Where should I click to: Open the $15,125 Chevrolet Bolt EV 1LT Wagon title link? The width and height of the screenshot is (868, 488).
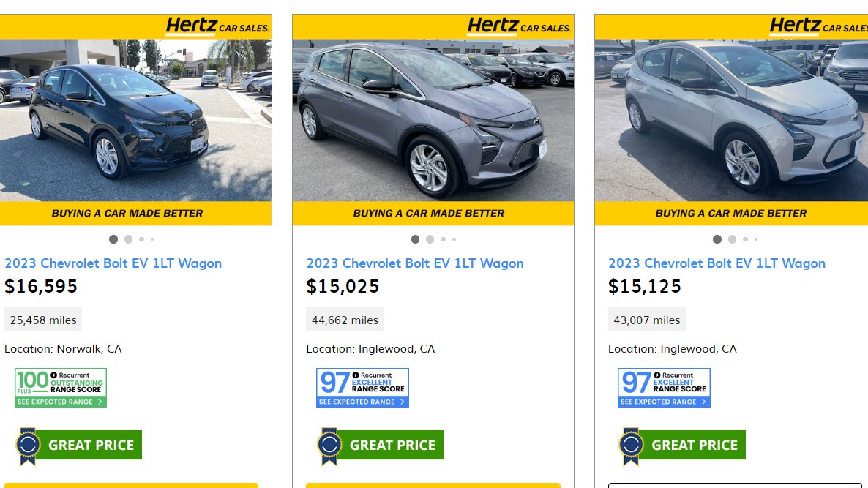pyautogui.click(x=717, y=263)
